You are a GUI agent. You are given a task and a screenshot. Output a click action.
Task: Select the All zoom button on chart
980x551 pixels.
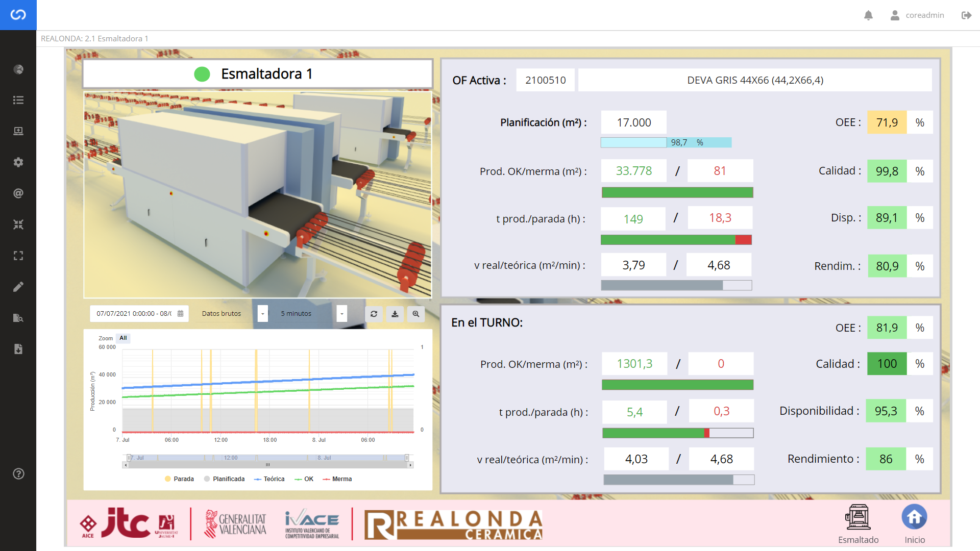point(123,338)
